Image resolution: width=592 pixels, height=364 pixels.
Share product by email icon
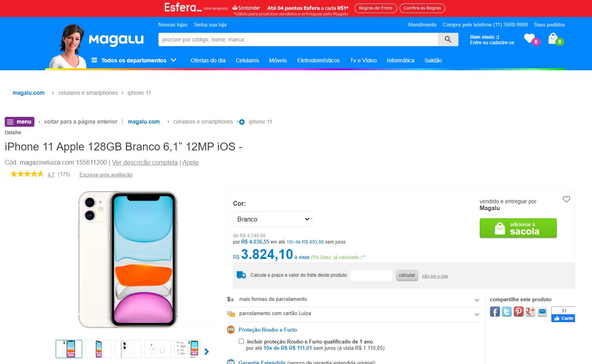[542, 311]
